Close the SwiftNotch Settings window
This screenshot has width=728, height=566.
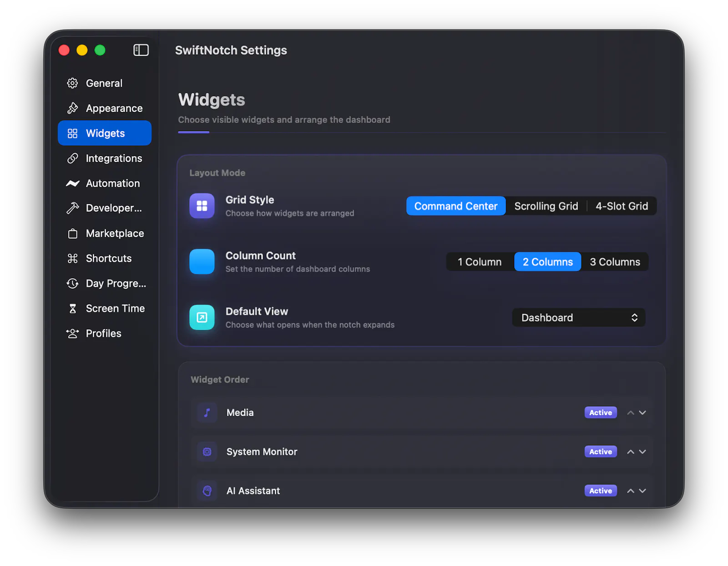coord(64,50)
